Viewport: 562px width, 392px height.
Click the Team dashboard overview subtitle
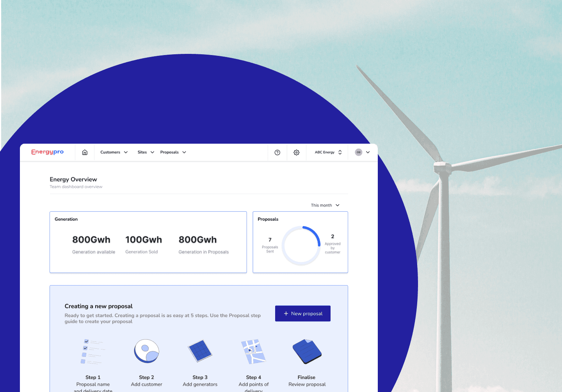point(76,187)
